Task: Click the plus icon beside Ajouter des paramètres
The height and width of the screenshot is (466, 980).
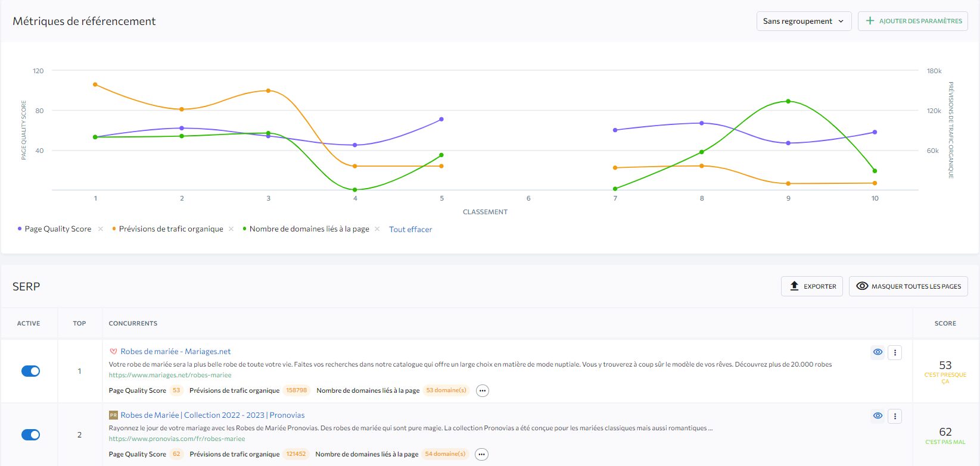Action: [x=870, y=21]
